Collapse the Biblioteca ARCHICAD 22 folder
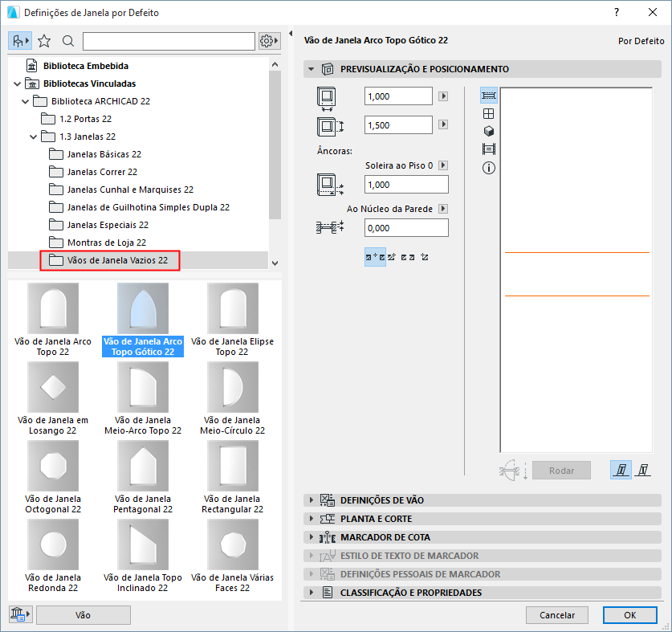The width and height of the screenshot is (672, 632). tap(25, 102)
